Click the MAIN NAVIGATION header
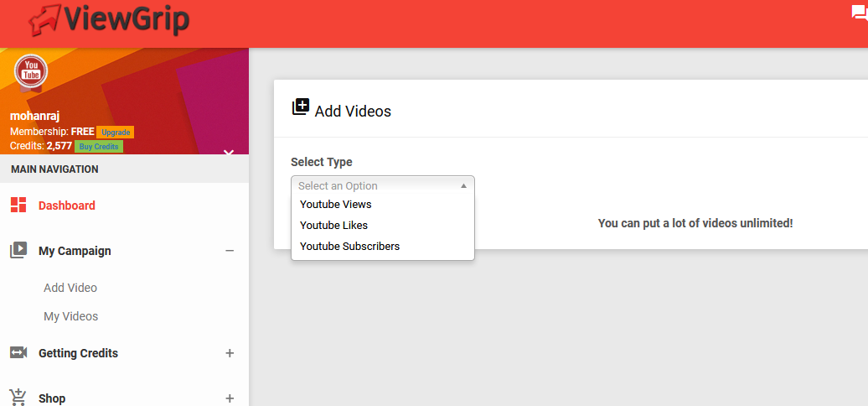Image resolution: width=868 pixels, height=406 pixels. click(54, 169)
